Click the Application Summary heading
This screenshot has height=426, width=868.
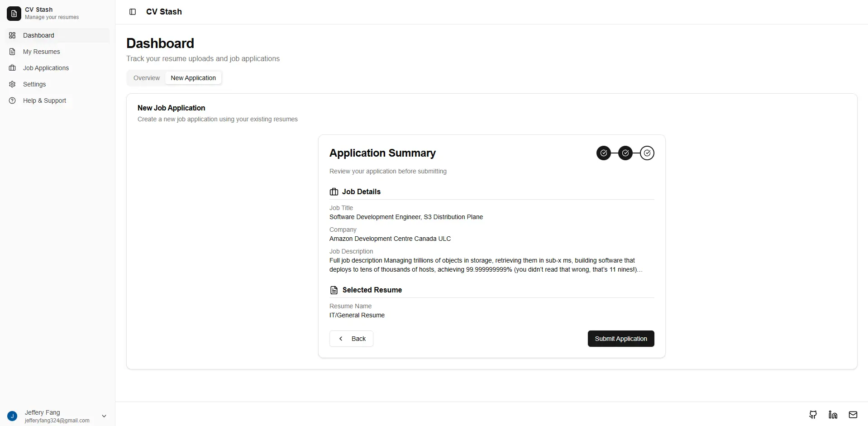(x=382, y=153)
